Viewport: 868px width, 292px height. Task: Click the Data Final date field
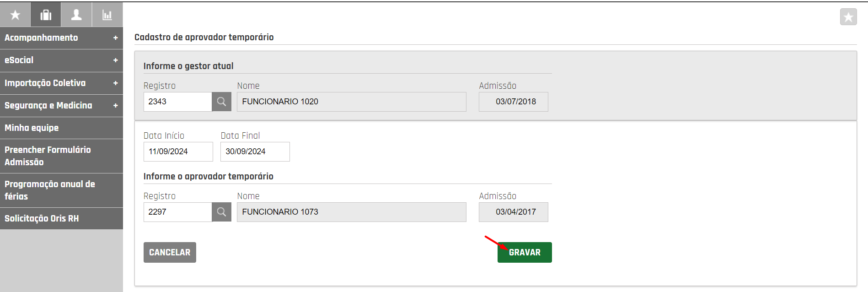255,151
